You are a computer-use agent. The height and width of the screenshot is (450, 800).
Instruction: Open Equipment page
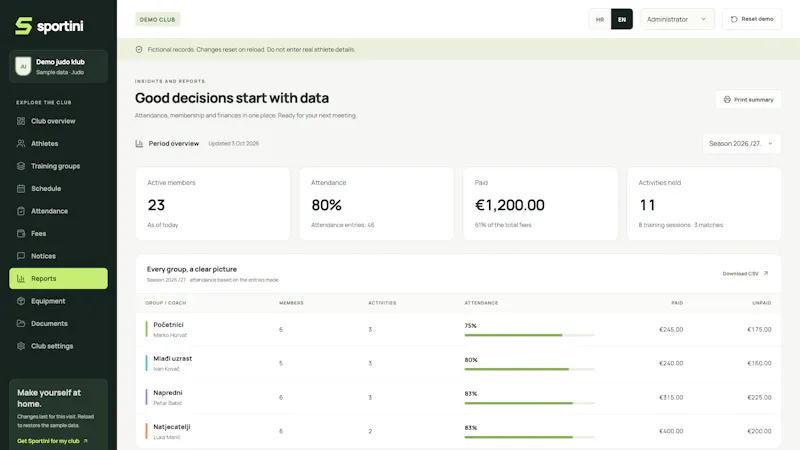click(58, 301)
